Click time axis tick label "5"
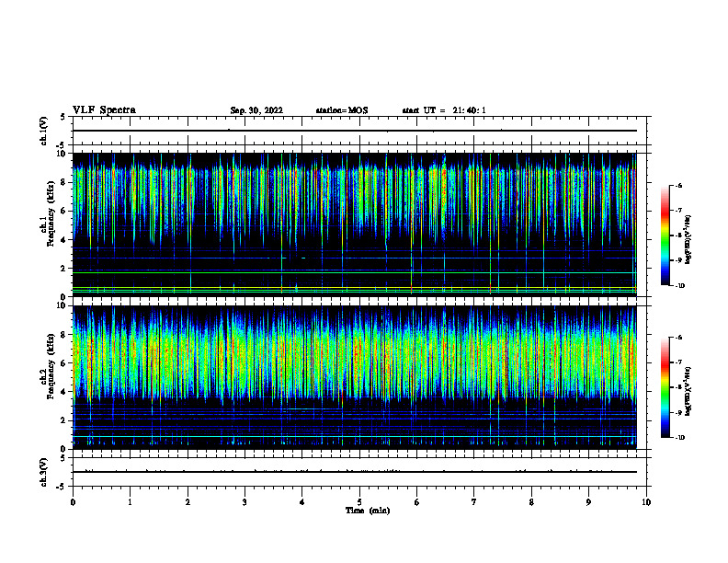Screen dimensions: 728x563 [x=359, y=502]
